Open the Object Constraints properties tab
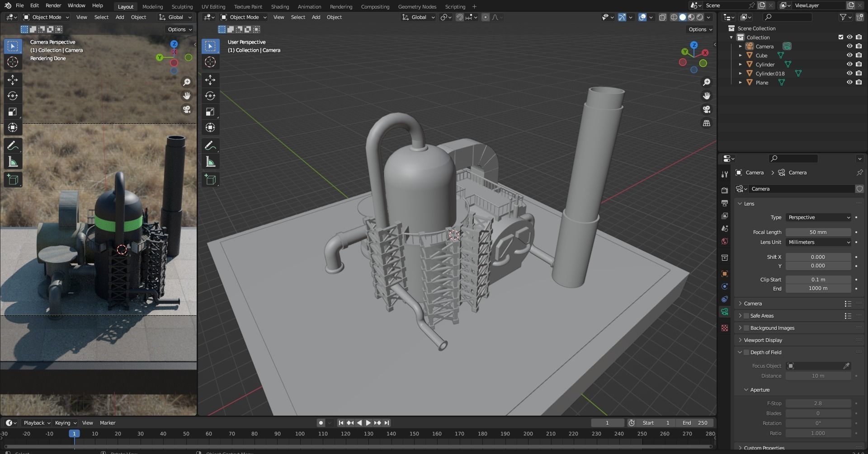 pos(725,299)
